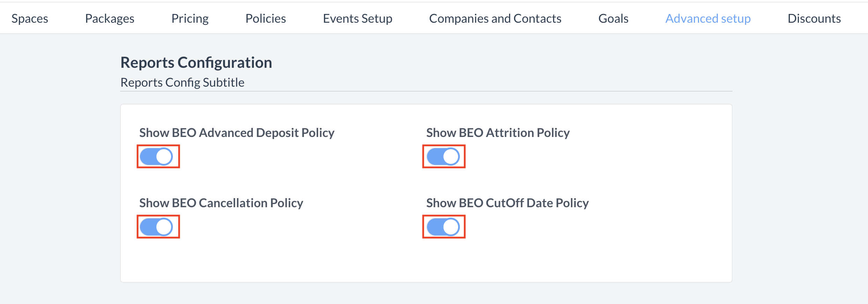
Task: Open the Events Setup tab
Action: coord(357,18)
